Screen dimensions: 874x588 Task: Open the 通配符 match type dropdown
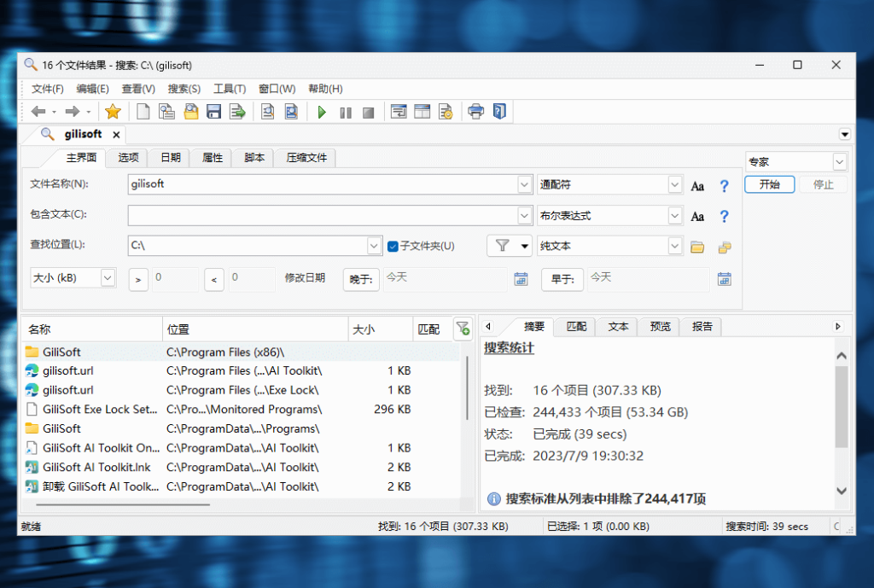(674, 184)
